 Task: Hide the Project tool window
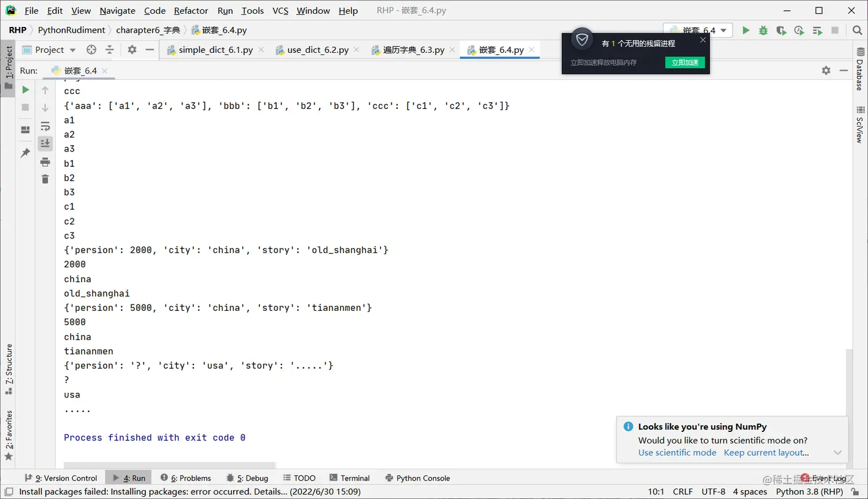(150, 50)
